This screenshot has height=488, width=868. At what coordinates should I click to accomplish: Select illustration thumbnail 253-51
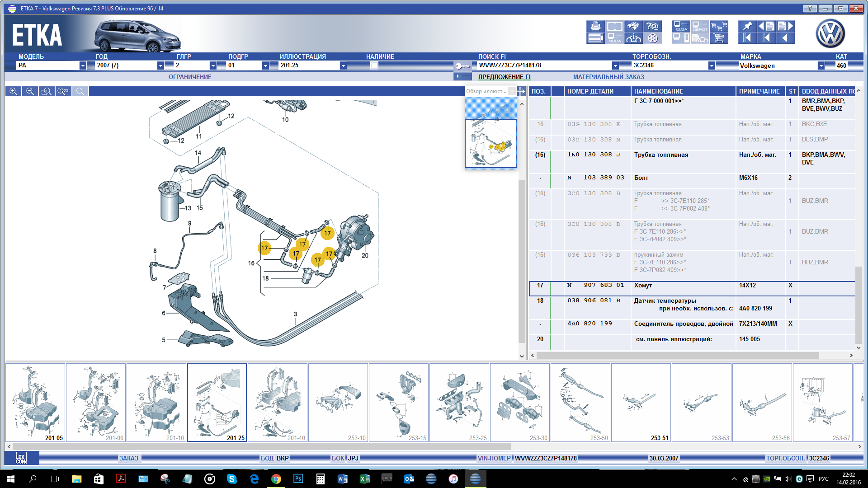641,403
